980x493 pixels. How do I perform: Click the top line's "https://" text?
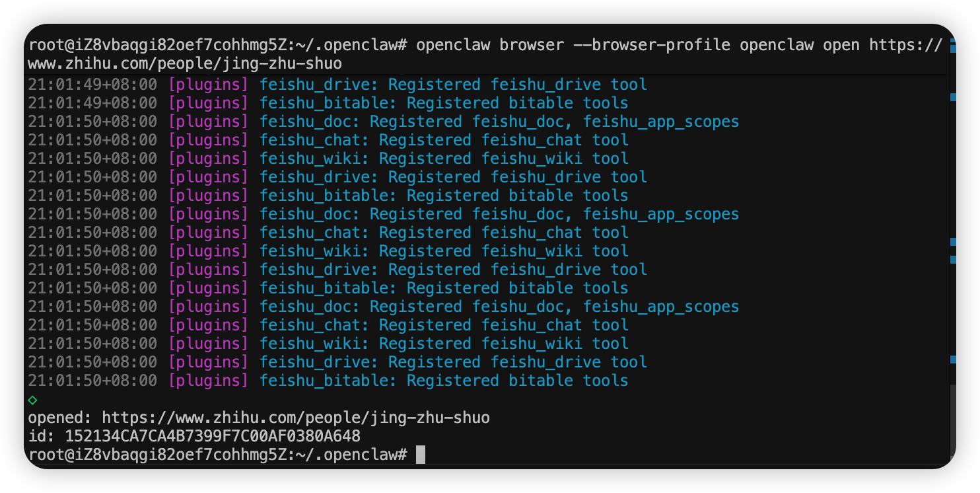click(905, 45)
